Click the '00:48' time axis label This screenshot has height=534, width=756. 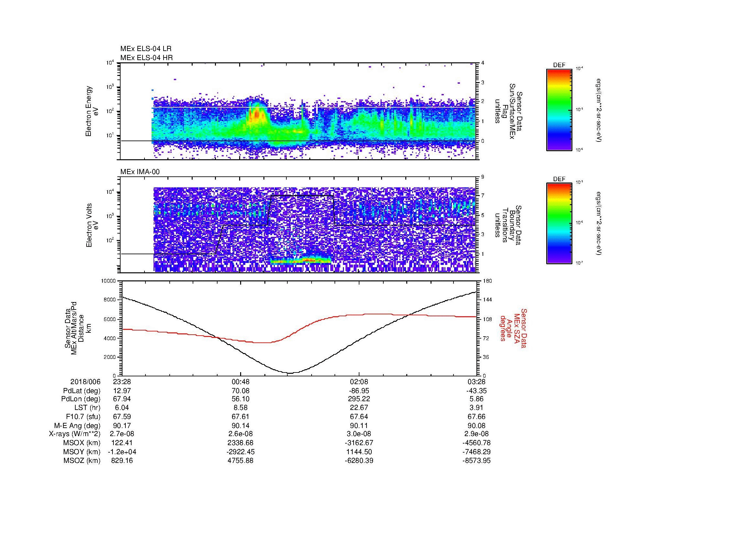coord(240,382)
